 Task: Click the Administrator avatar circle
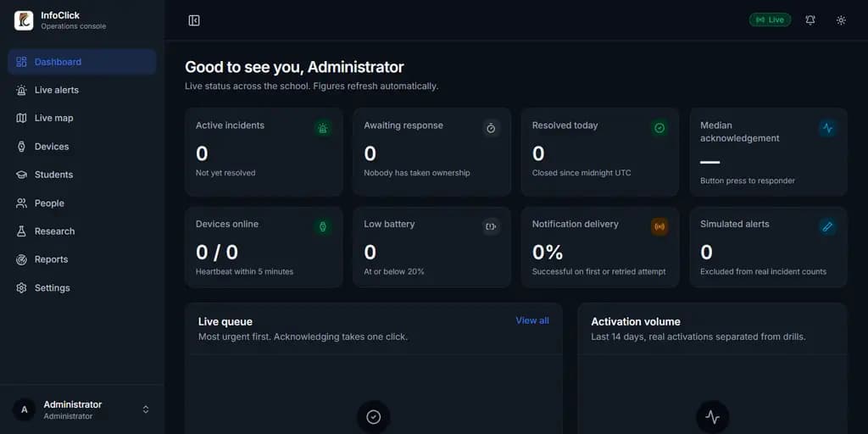[24, 409]
